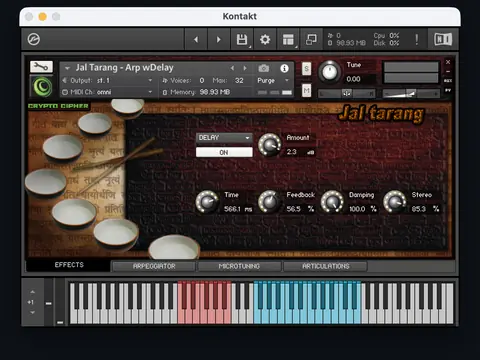
Task: Toggle the delay ON switch
Action: tap(224, 152)
